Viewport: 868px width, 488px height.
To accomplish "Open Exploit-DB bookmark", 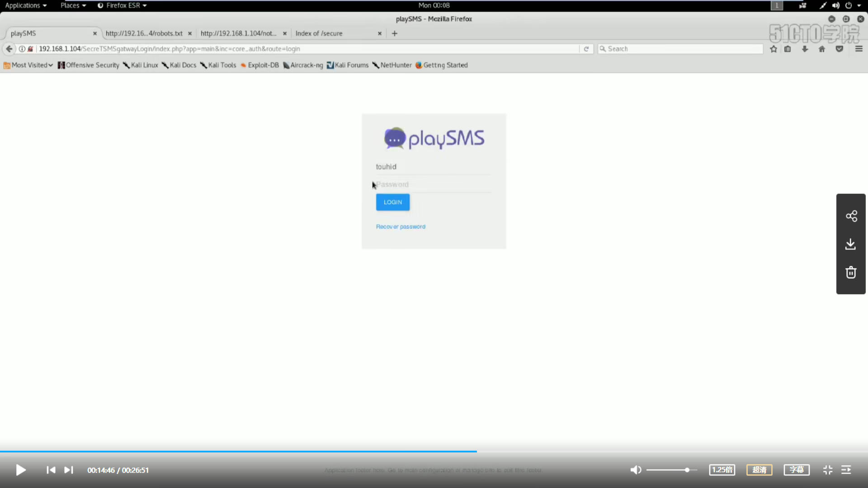I will pyautogui.click(x=259, y=65).
